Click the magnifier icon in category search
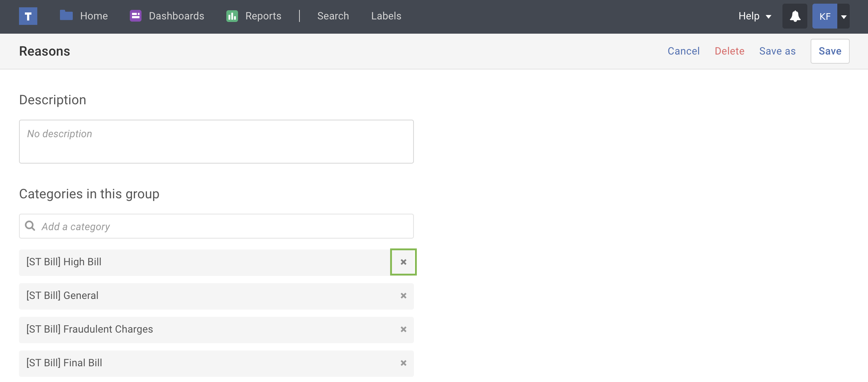The width and height of the screenshot is (868, 382). pyautogui.click(x=30, y=226)
